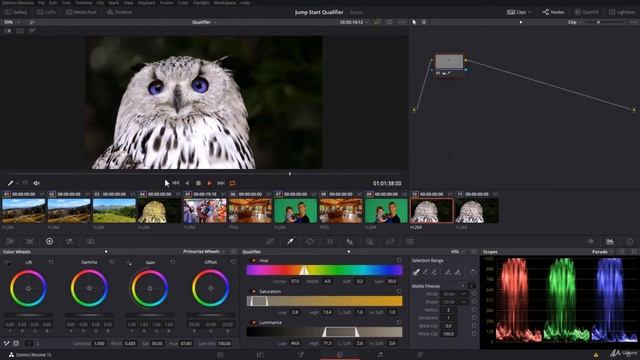The height and width of the screenshot is (360, 640).
Task: Open the Parade scope type dropdown
Action: pyautogui.click(x=602, y=252)
